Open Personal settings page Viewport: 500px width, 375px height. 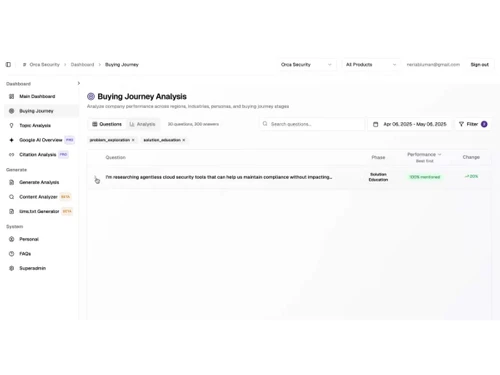29,239
